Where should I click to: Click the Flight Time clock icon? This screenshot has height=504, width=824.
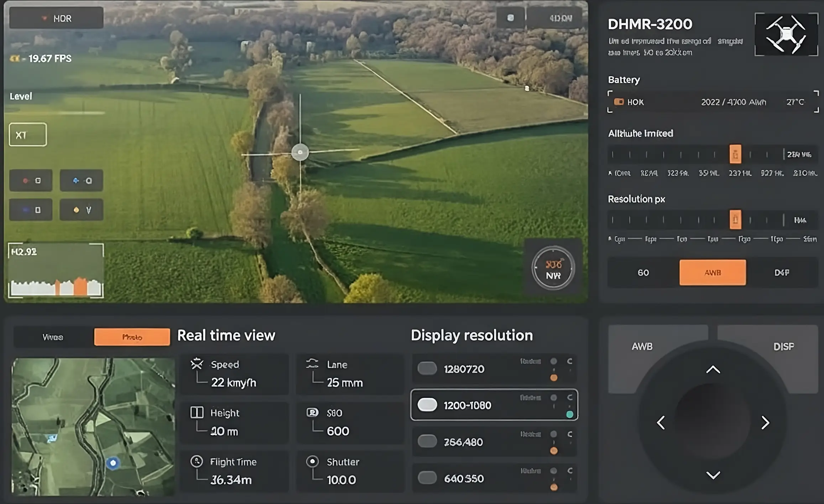197,461
